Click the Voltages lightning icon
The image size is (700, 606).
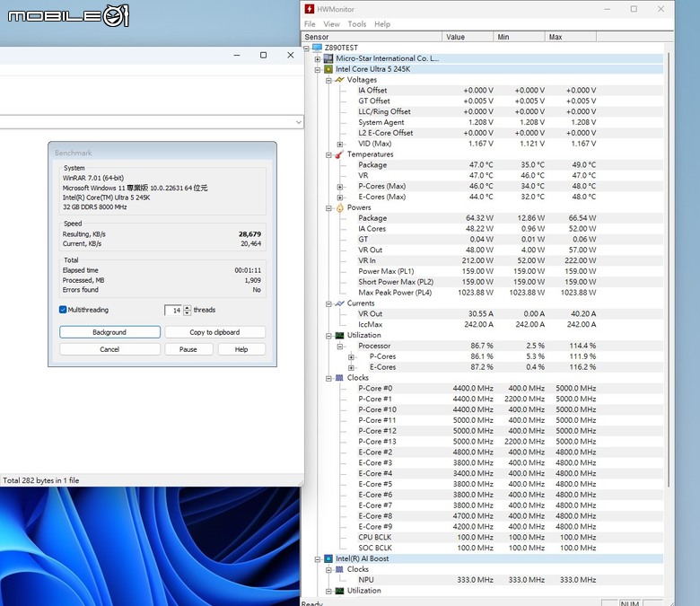click(340, 80)
